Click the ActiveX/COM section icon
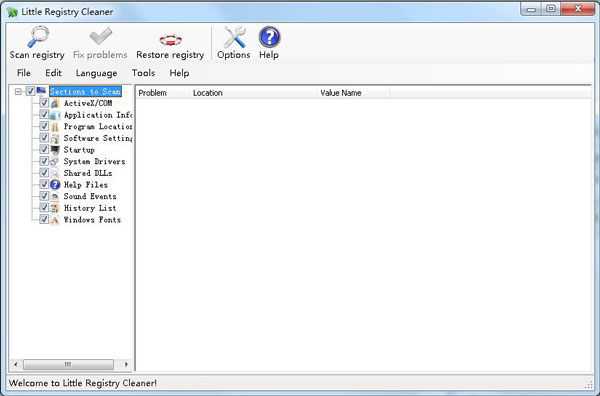This screenshot has width=600, height=396. coord(55,103)
